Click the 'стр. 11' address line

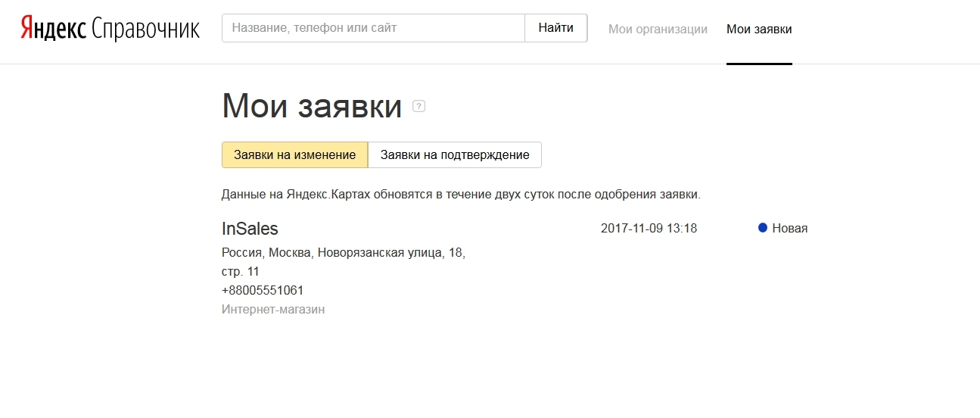pyautogui.click(x=240, y=271)
